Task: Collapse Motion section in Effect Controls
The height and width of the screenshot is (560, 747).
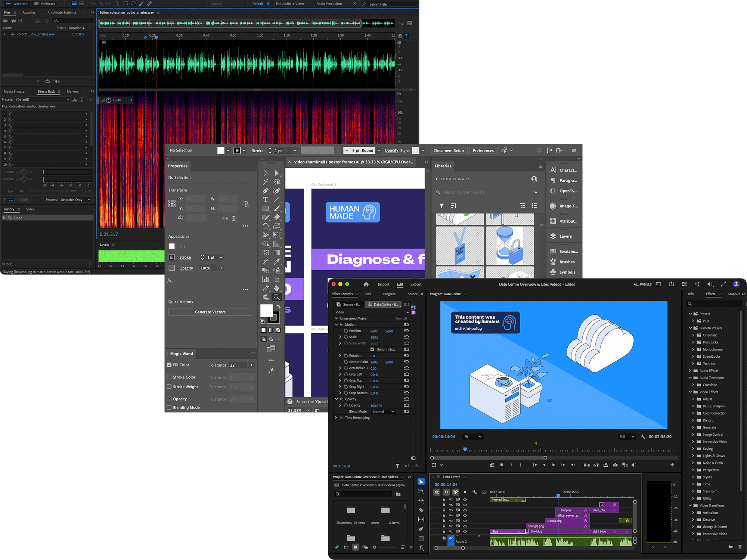Action: click(337, 325)
